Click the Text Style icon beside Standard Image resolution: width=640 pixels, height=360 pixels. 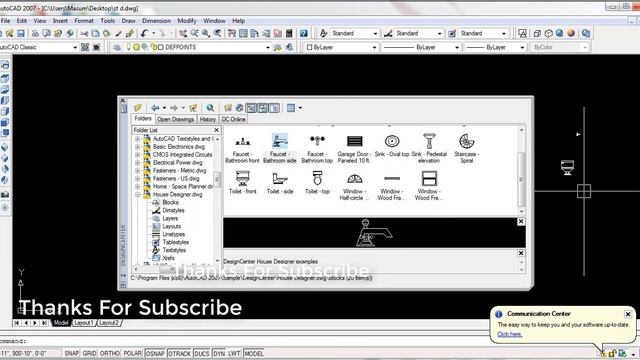(323, 33)
